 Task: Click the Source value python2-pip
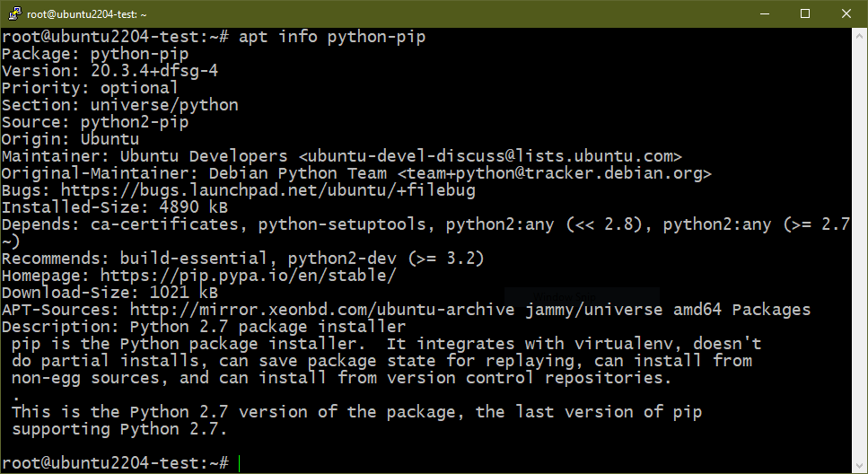click(135, 122)
